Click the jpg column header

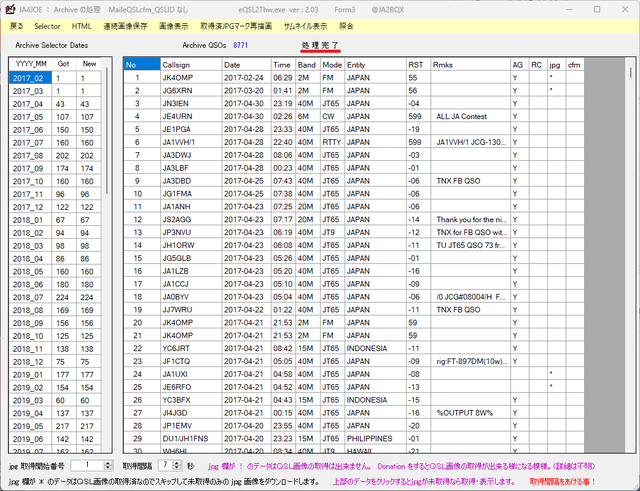click(x=556, y=64)
